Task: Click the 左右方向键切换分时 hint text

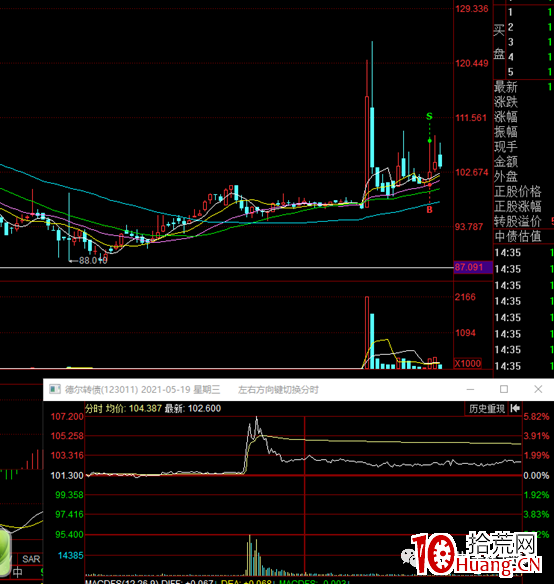Action: [x=278, y=390]
